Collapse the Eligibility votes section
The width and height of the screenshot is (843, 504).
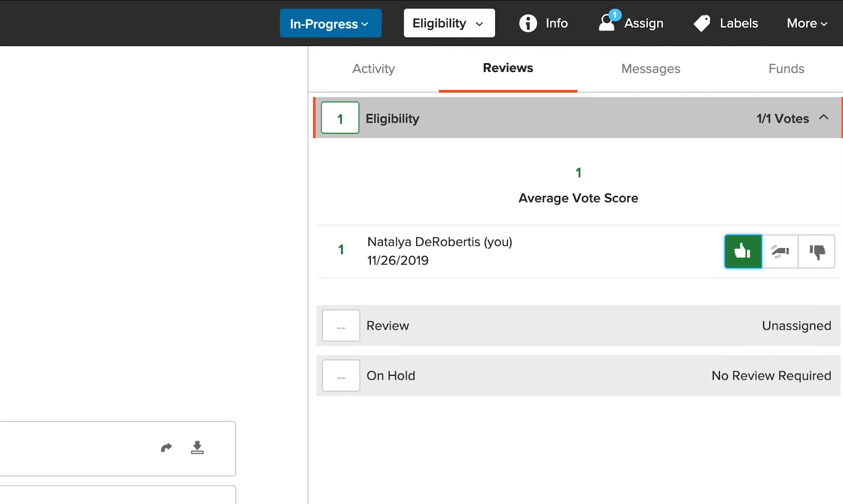pyautogui.click(x=824, y=117)
